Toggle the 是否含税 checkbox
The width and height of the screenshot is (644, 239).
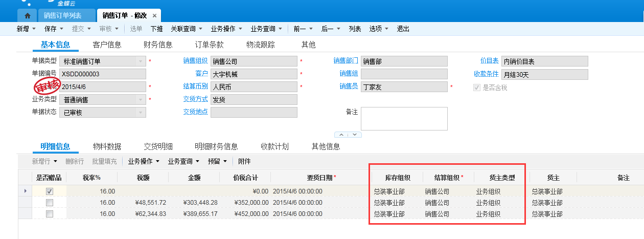tap(477, 88)
